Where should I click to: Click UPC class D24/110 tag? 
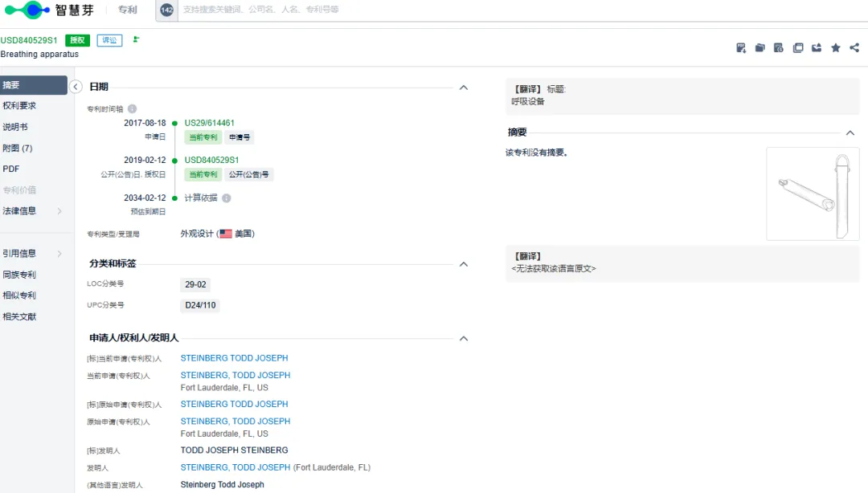(200, 305)
